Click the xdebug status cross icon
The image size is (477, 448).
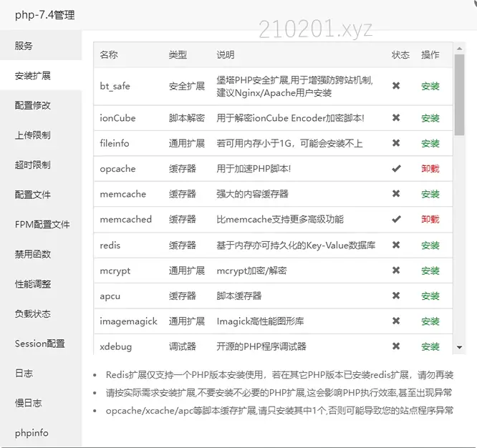coord(396,346)
